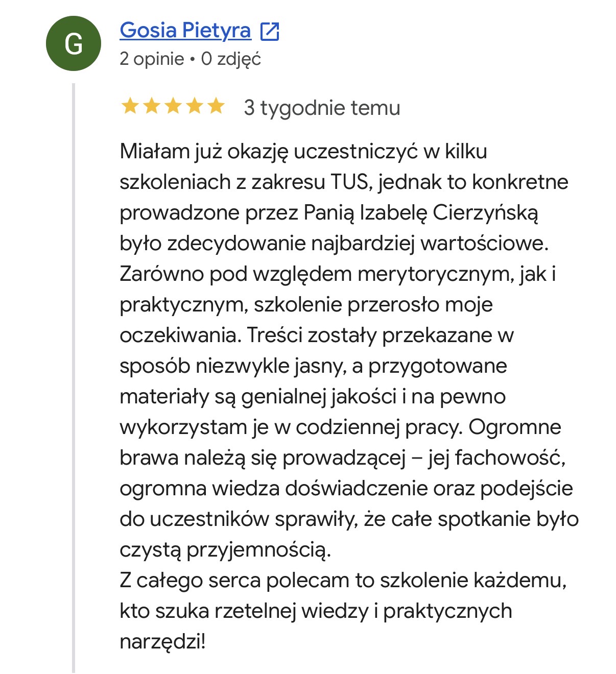Click the fifth gold rating star
The width and height of the screenshot is (616, 674).
pyautogui.click(x=216, y=107)
